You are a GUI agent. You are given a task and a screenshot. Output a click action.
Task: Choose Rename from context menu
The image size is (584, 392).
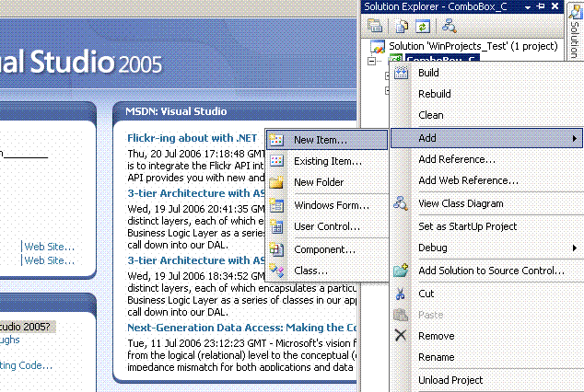coord(486,357)
